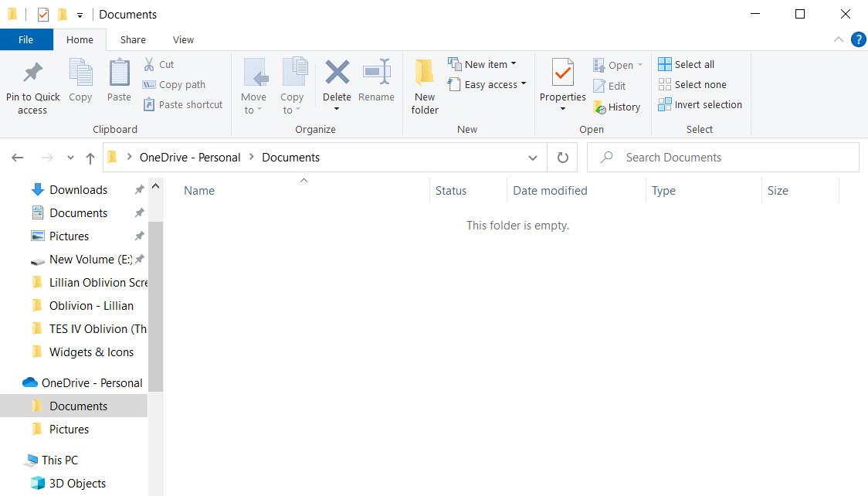Select Documents under OneDrive - Personal
This screenshot has width=868, height=496.
point(73,406)
